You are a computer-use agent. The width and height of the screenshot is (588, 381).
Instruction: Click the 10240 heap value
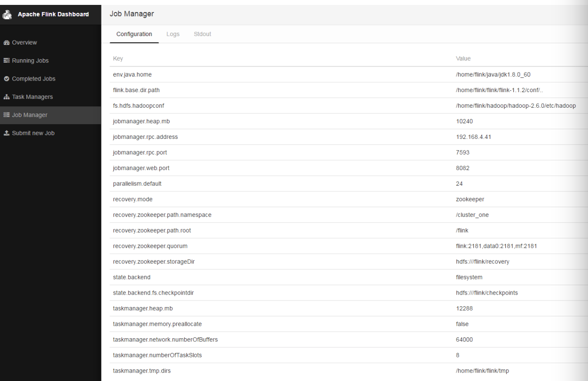[x=464, y=121]
